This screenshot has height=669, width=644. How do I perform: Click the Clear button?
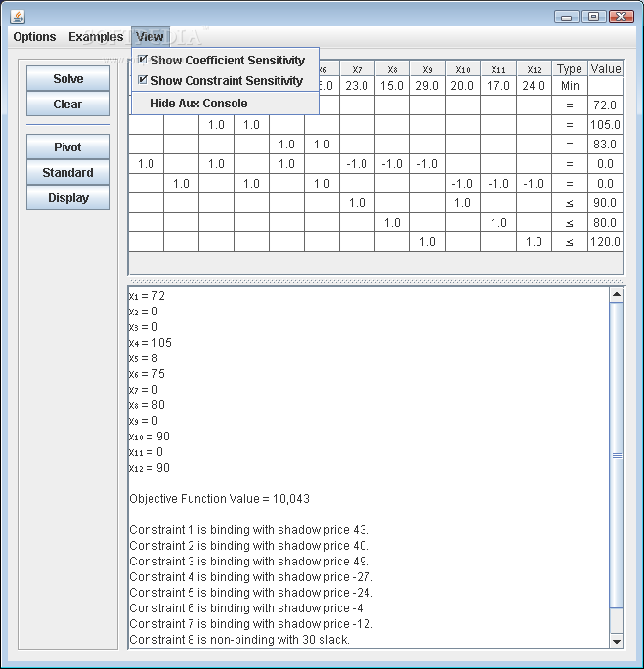pyautogui.click(x=68, y=105)
